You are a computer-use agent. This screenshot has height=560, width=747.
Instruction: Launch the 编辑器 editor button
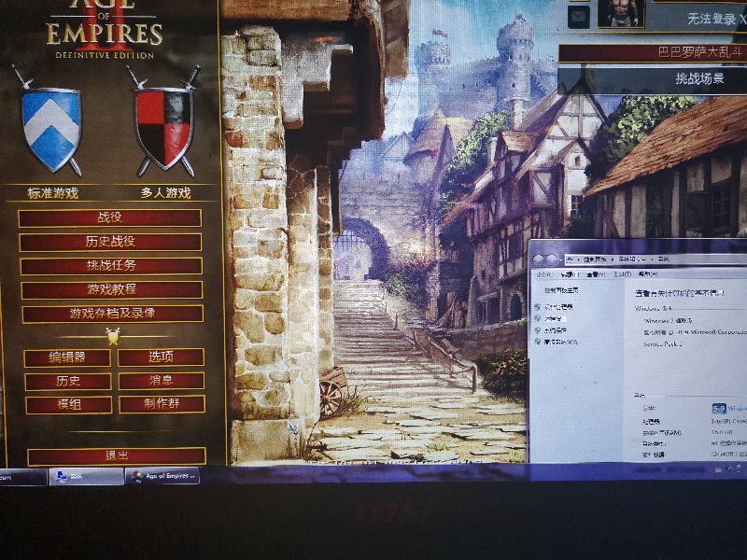pos(67,357)
